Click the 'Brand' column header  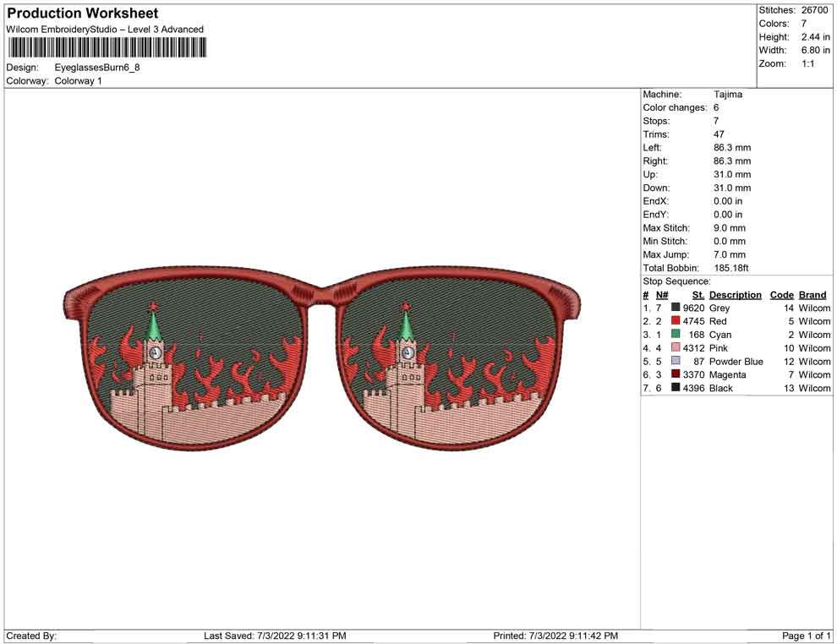(x=812, y=295)
